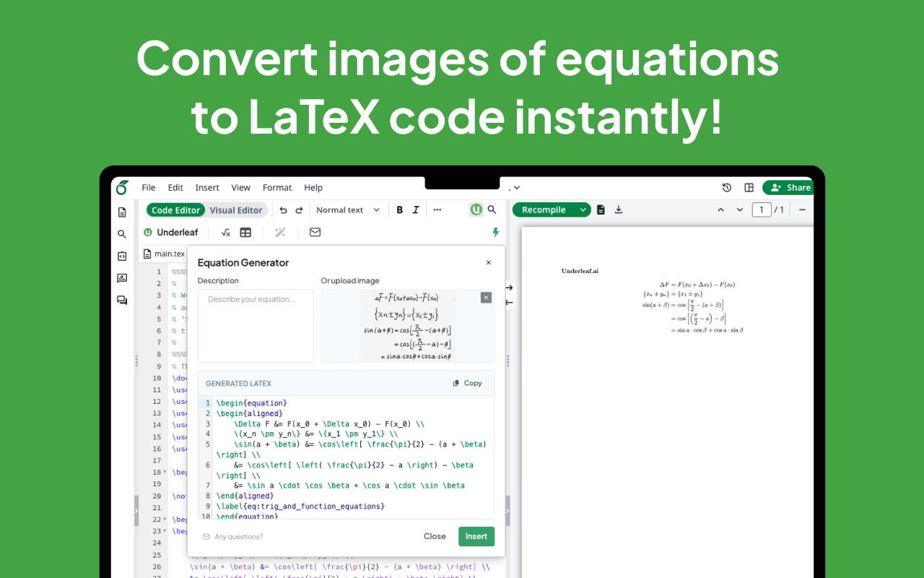Collapse the fold at editor line 18
Viewport: 924px width, 578px height.
click(x=165, y=473)
